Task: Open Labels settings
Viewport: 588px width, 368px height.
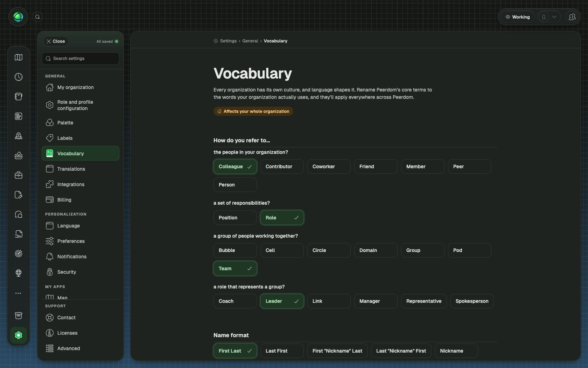Action: tap(80, 138)
